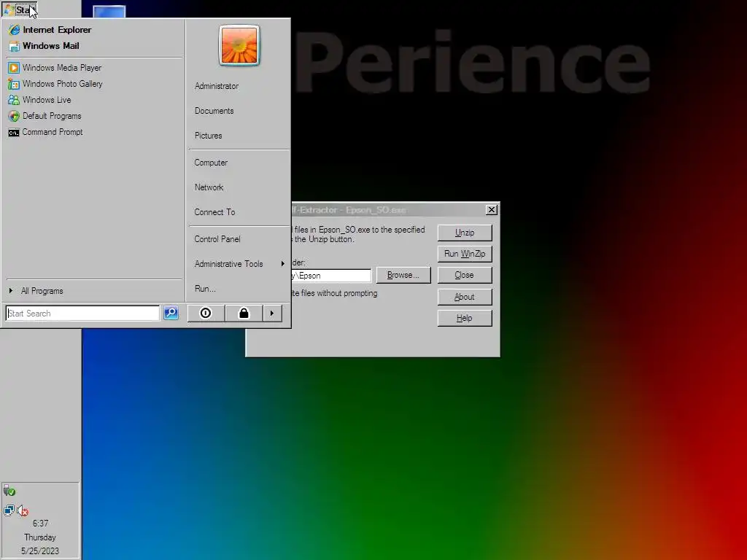Launch Windows Mail icon

pyautogui.click(x=14, y=46)
